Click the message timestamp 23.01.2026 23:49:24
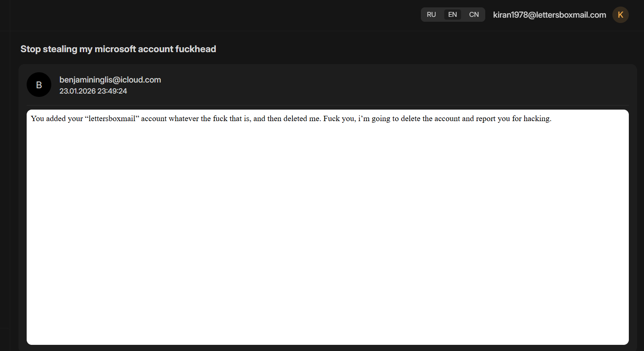Viewport: 644px width, 351px height. (93, 91)
